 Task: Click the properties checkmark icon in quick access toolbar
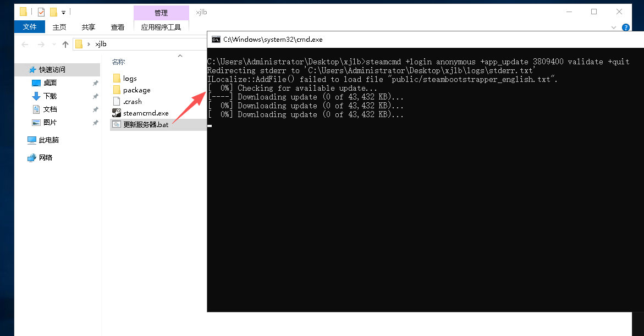point(41,12)
